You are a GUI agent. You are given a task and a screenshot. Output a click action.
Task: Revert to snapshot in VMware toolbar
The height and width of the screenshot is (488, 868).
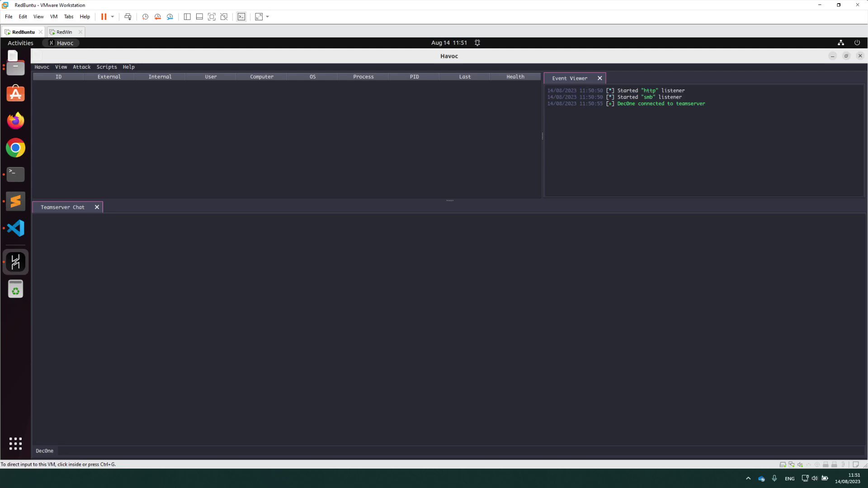pyautogui.click(x=157, y=17)
